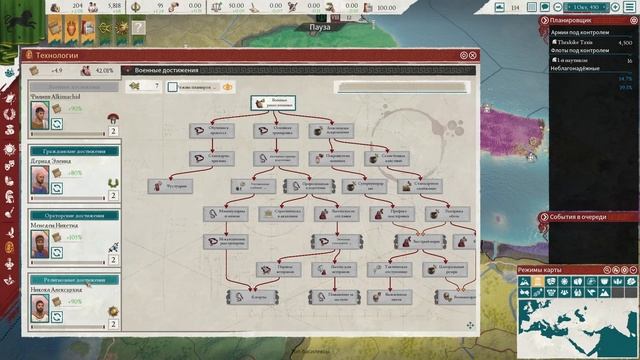Select Civic advances tab (Гражданские достижения)
This screenshot has height=360, width=640.
pos(74,151)
